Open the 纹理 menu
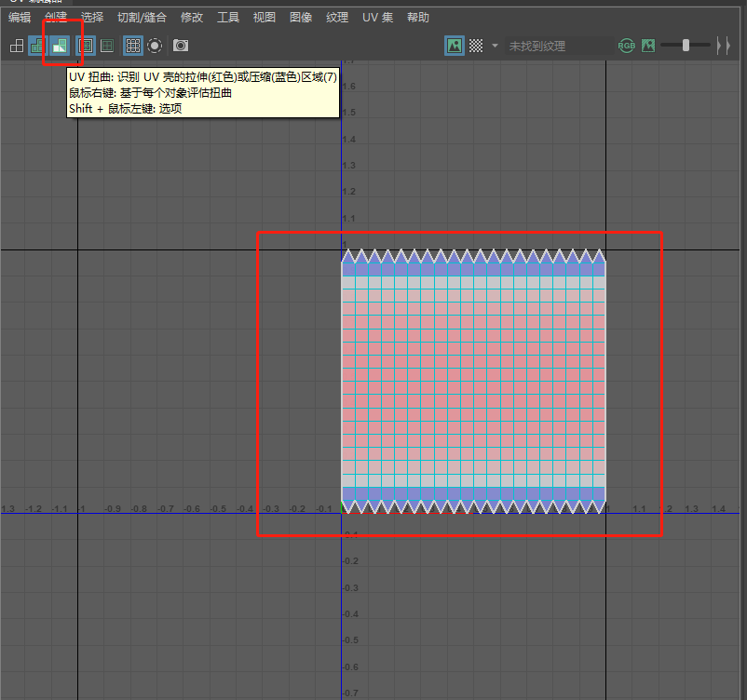Image resolution: width=747 pixels, height=700 pixels. coord(337,18)
